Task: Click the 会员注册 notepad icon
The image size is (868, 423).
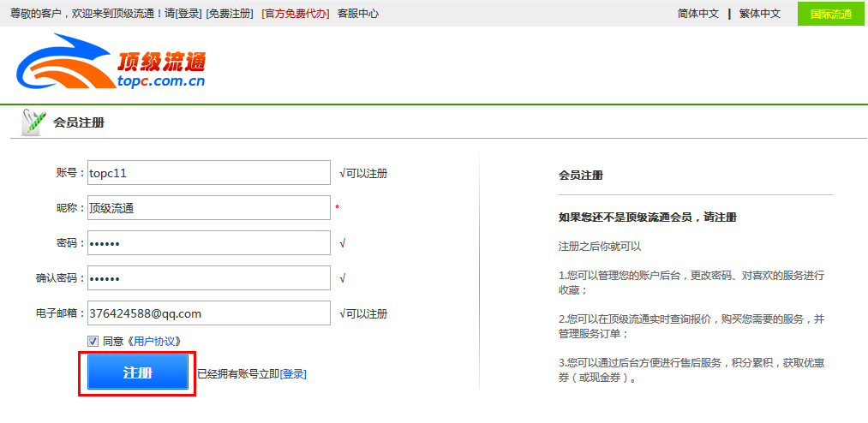Action: (x=33, y=122)
